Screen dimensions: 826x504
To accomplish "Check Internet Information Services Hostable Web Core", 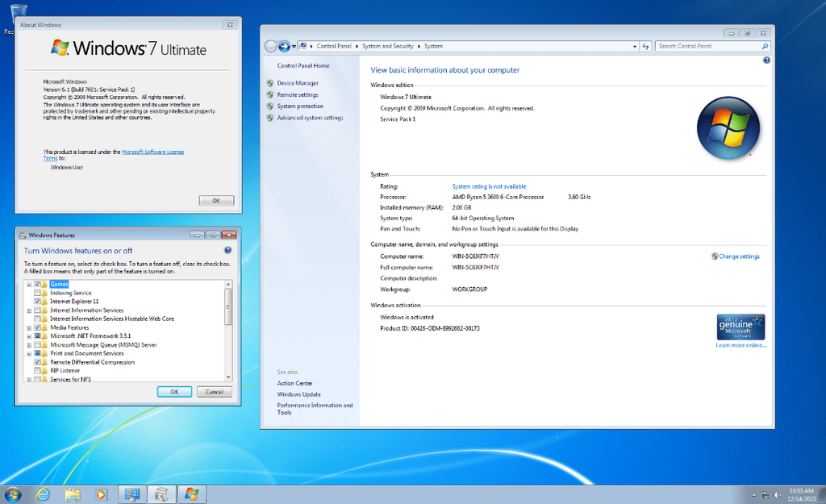I will click(37, 319).
